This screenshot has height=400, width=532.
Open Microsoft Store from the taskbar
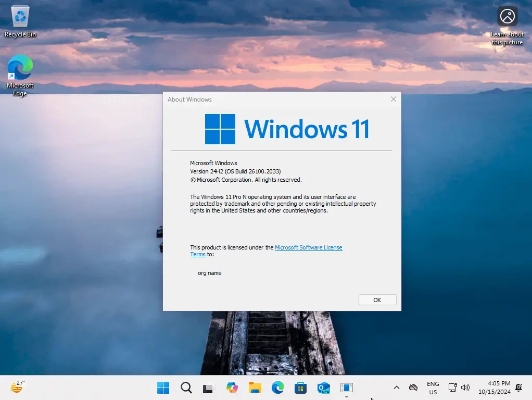click(x=300, y=387)
